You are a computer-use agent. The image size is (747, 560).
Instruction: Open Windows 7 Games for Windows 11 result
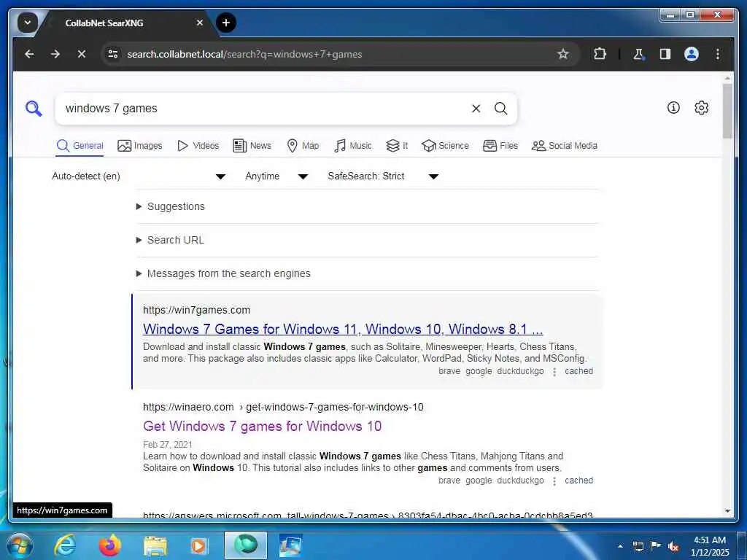(x=343, y=329)
